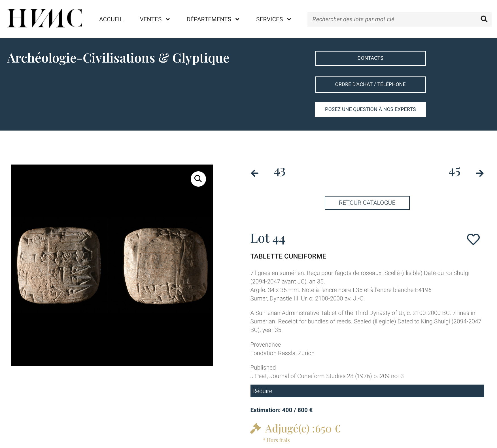Click the Contacts button
This screenshot has height=448, width=497.
370,58
